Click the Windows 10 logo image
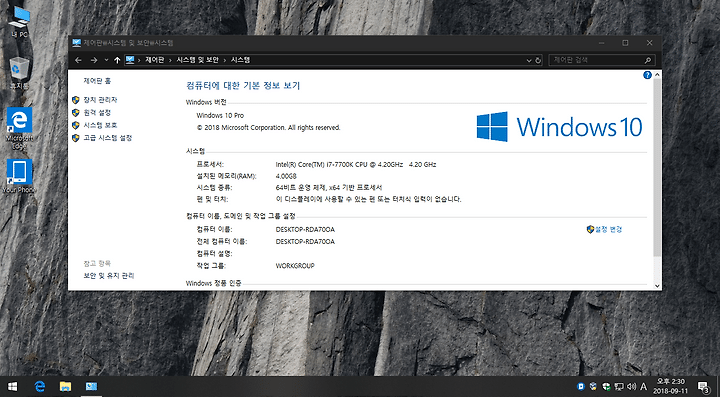The image size is (720, 397). 559,127
